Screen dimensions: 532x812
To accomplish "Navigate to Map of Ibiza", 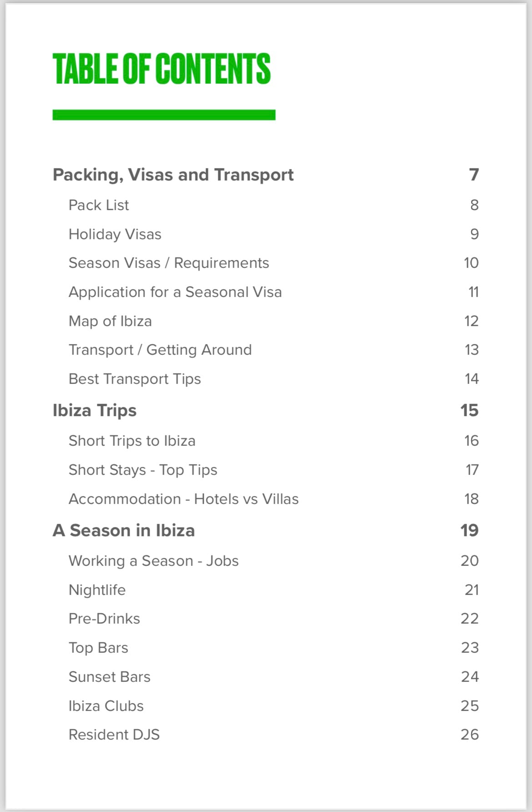I will (110, 321).
